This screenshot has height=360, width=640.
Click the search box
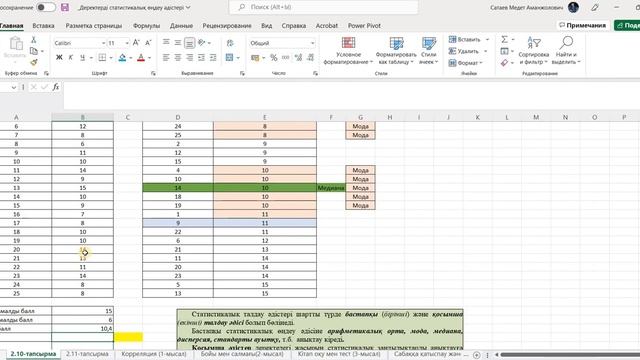click(x=324, y=7)
